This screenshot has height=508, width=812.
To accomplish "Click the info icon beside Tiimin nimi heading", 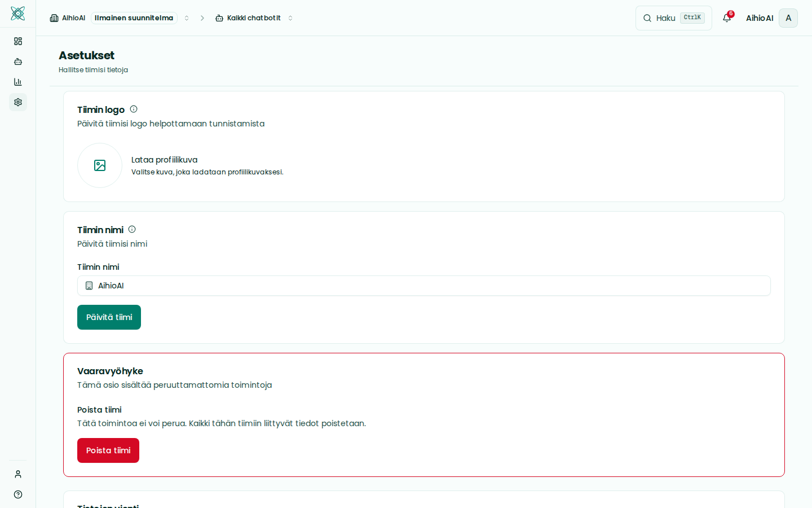I will (132, 229).
